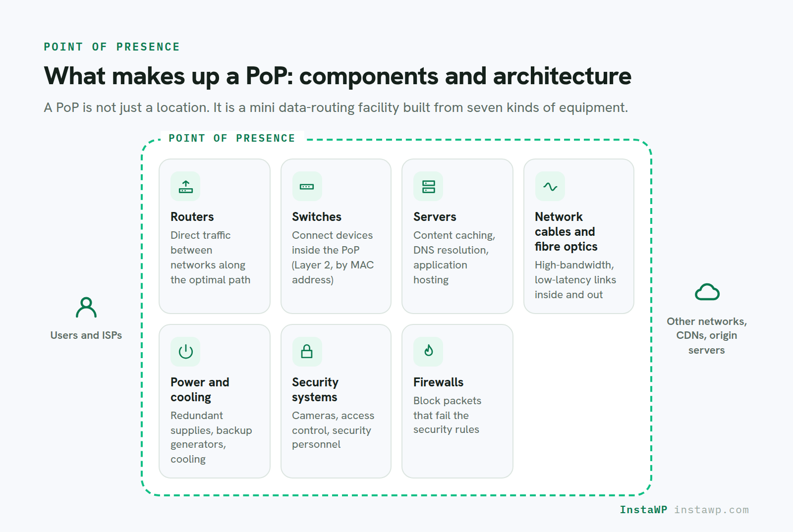Click the cloud icon for other networks
This screenshot has width=793, height=532.
[x=707, y=293]
